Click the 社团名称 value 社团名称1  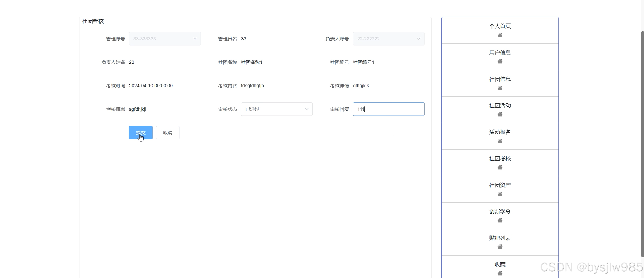pyautogui.click(x=252, y=62)
